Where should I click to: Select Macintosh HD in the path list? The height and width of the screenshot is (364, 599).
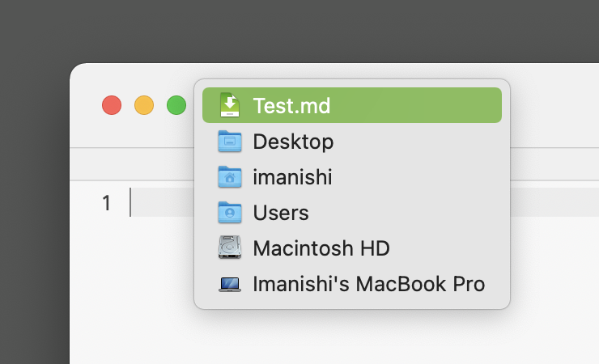(x=352, y=248)
